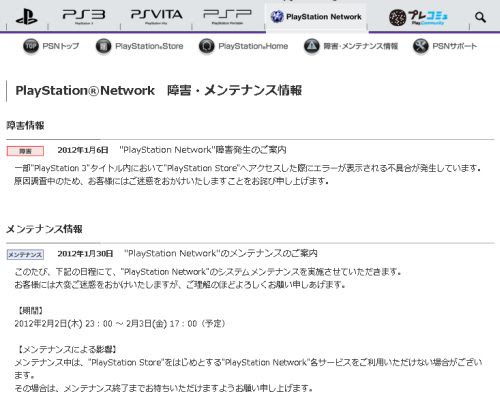The image size is (500, 407).
Task: Click the PSN support tools icon
Action: point(421,46)
